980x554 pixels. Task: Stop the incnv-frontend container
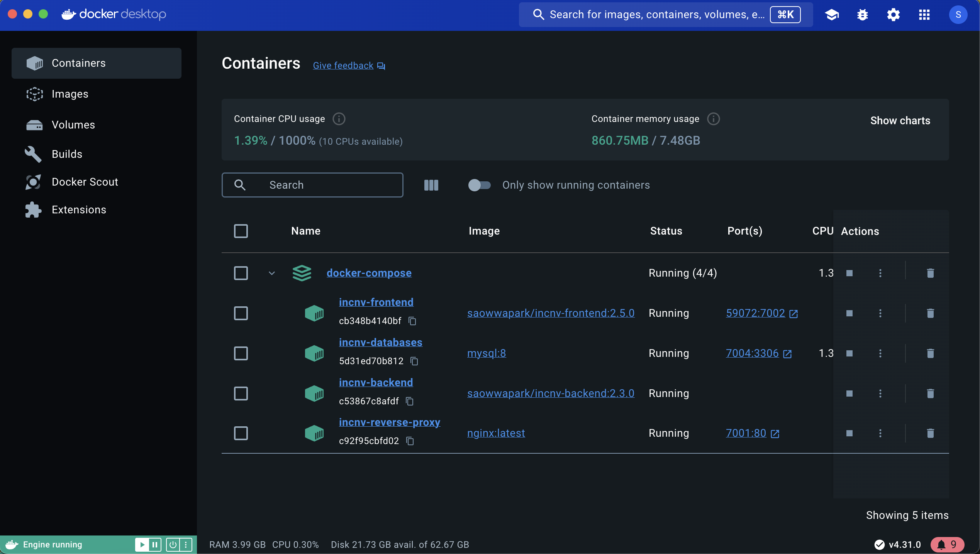(849, 313)
